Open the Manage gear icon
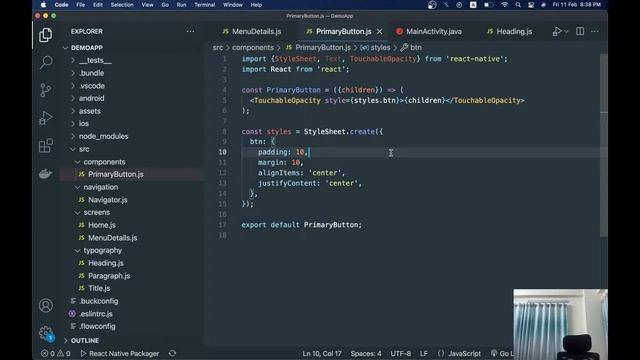This screenshot has height=360, width=640. [x=46, y=333]
